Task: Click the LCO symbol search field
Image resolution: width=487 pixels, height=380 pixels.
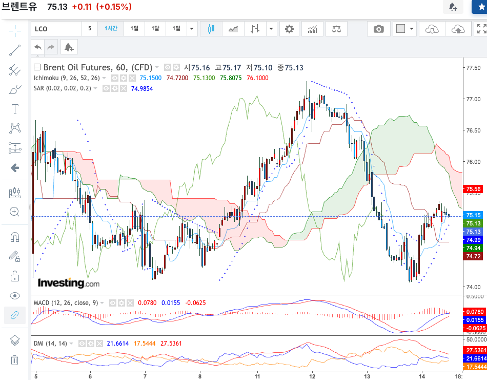Action: (56, 29)
